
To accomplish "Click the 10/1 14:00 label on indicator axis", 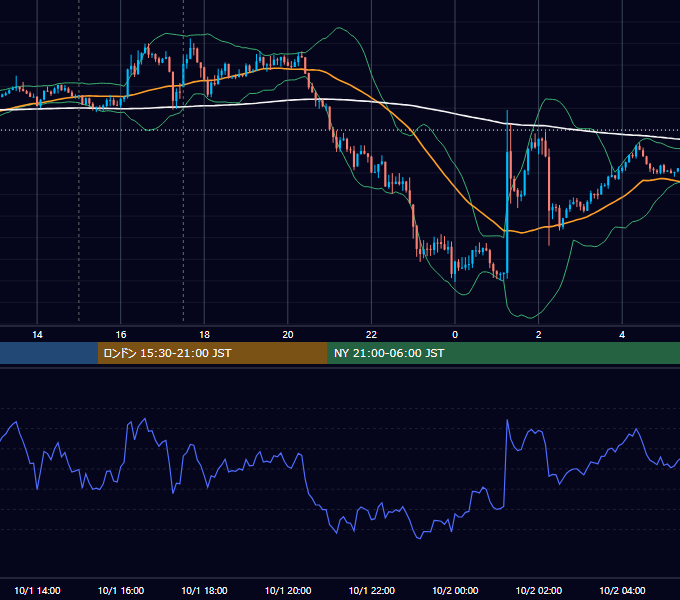I will 37,590.
